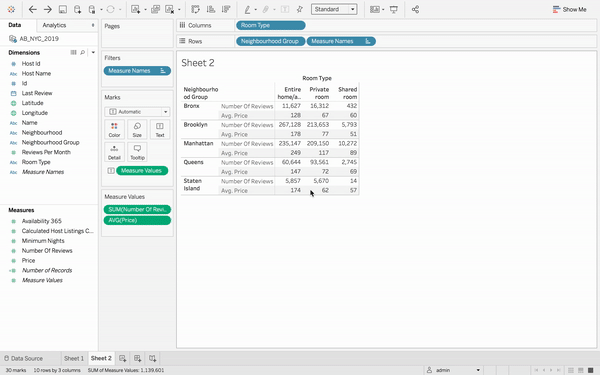The height and width of the screenshot is (375, 600).
Task: Search dimensions with magnifier icon
Action: click(82, 52)
